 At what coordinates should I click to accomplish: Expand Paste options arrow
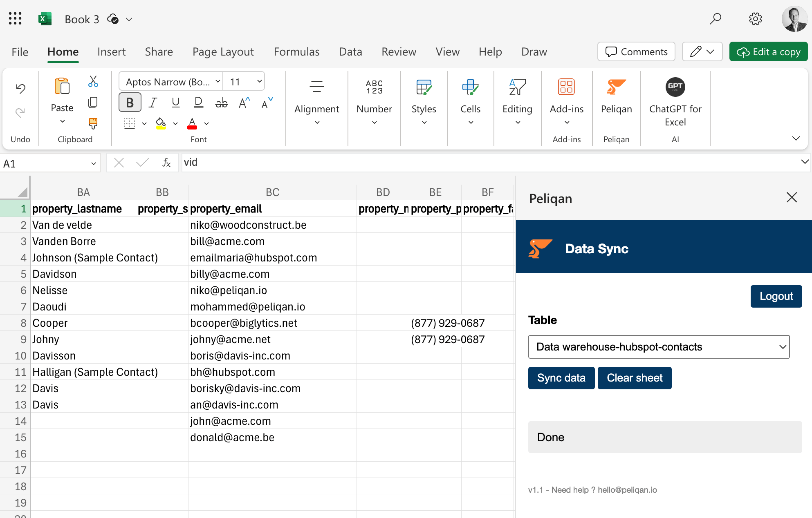tap(62, 121)
